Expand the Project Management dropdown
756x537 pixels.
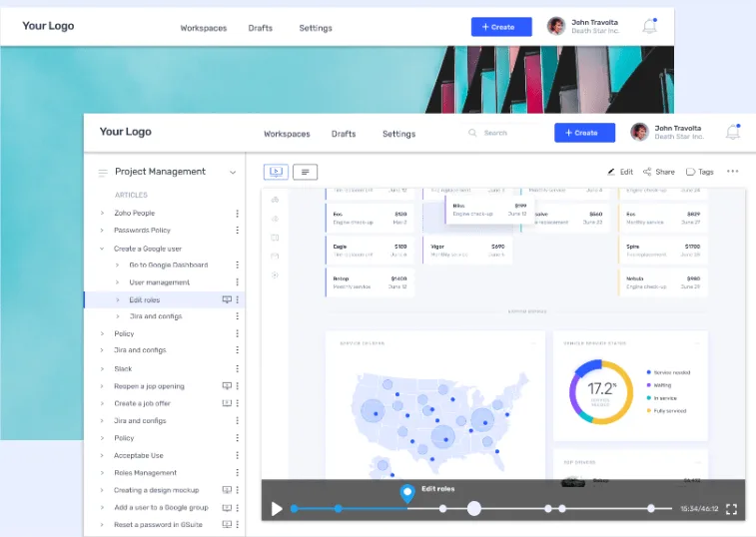pos(233,173)
